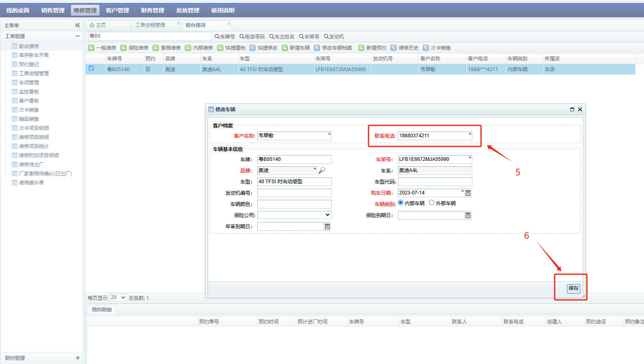The width and height of the screenshot is (644, 364).
Task: Select the 外部车辆 radio button
Action: pos(431,203)
